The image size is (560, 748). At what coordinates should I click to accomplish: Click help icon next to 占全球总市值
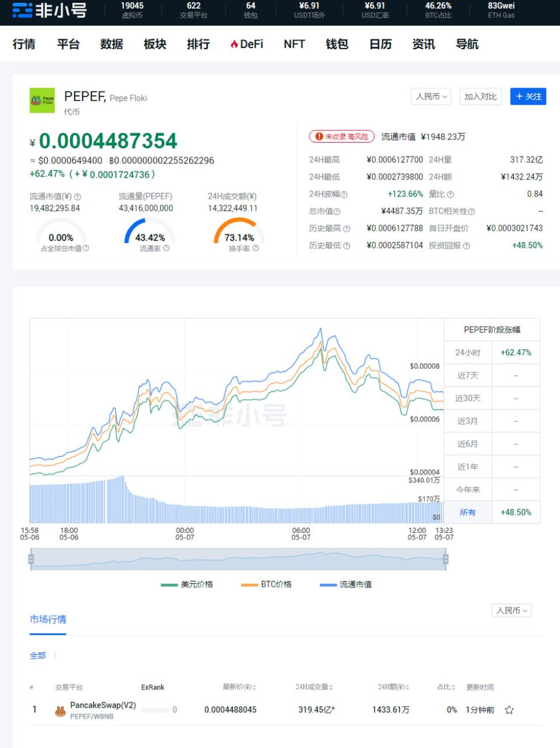tap(86, 248)
